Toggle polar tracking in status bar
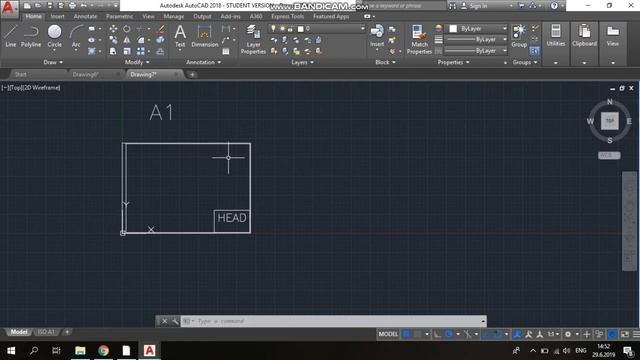This screenshot has width=640, height=360. coord(449,334)
